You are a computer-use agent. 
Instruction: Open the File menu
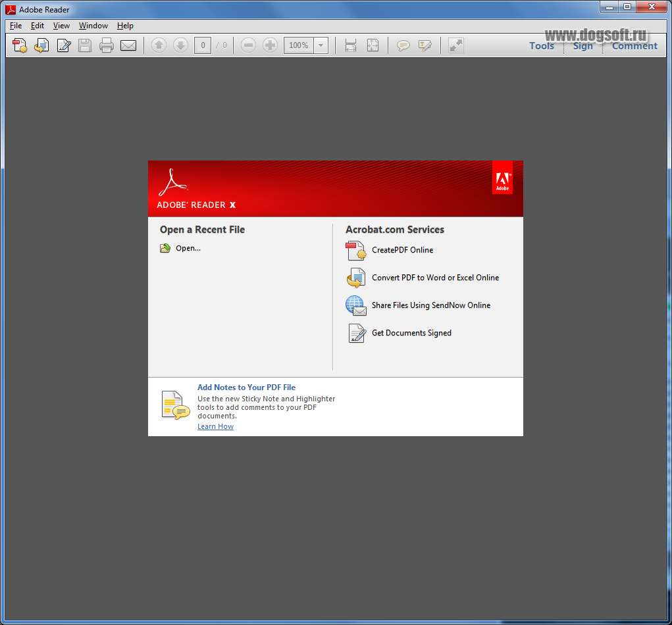16,26
